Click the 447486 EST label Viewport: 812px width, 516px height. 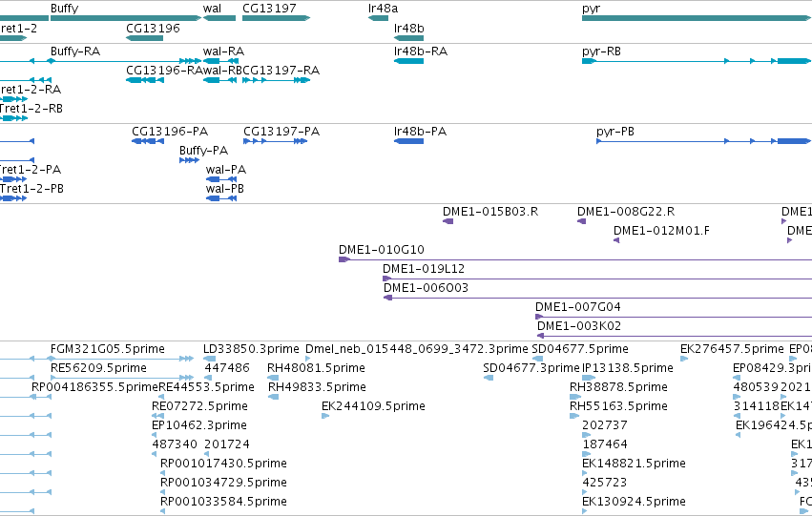point(227,368)
